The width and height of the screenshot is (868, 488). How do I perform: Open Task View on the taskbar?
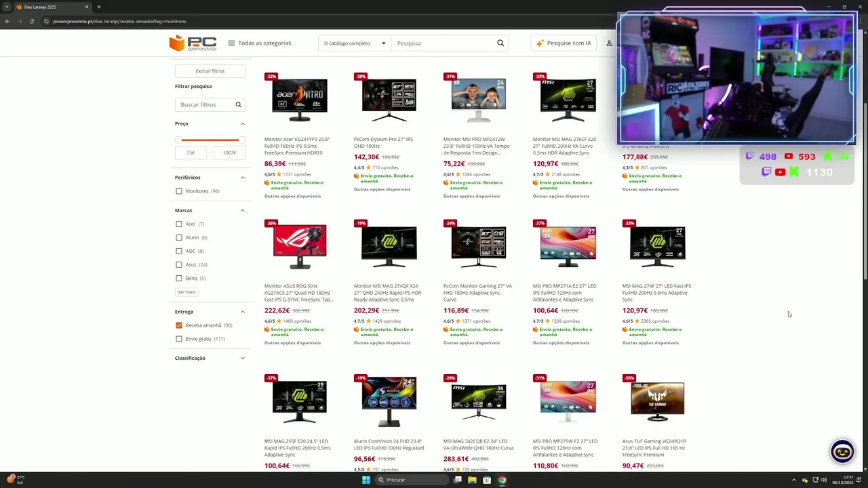(458, 480)
